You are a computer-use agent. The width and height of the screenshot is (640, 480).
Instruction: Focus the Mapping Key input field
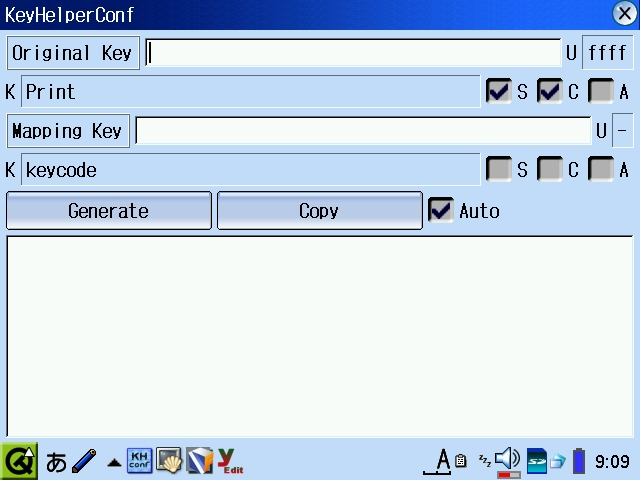(x=362, y=131)
